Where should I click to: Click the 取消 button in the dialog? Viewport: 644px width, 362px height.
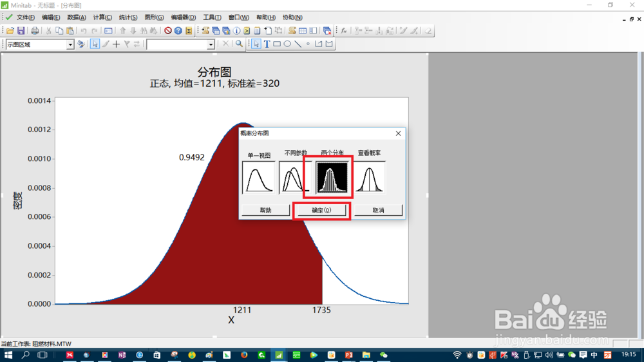coord(378,211)
